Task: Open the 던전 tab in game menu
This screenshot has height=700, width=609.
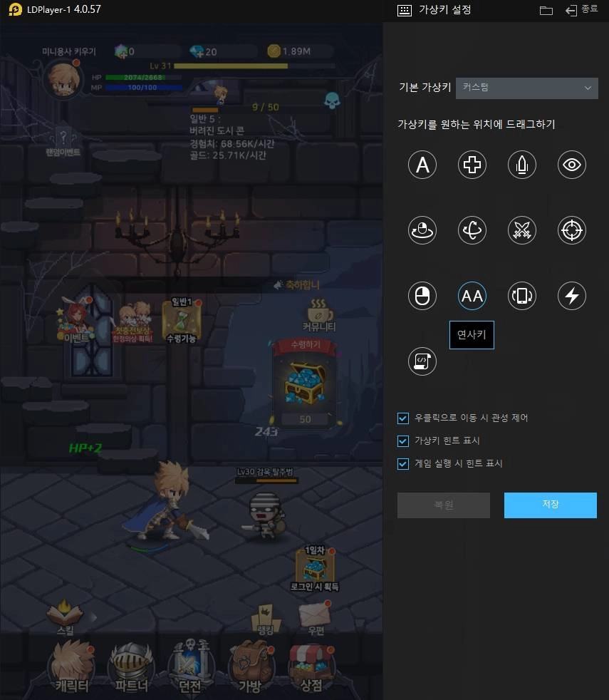Action: coord(191,669)
